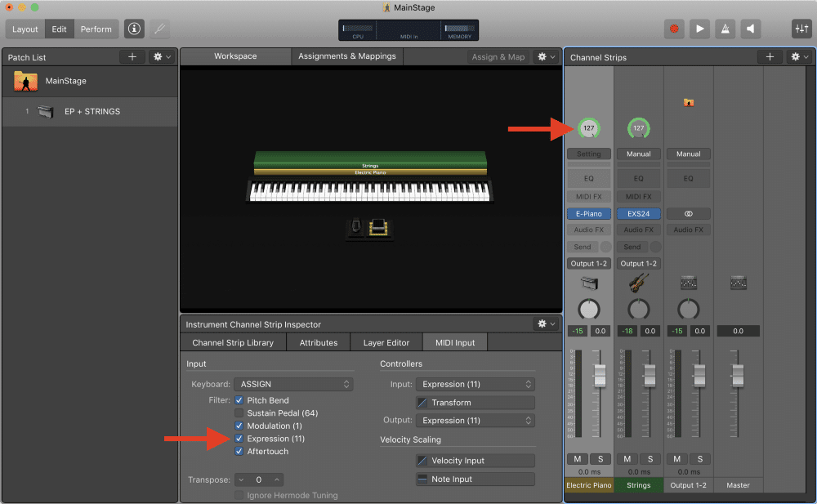Viewport: 817px width, 504px height.
Task: Click the Electric Piano volume fader
Action: tap(600, 375)
